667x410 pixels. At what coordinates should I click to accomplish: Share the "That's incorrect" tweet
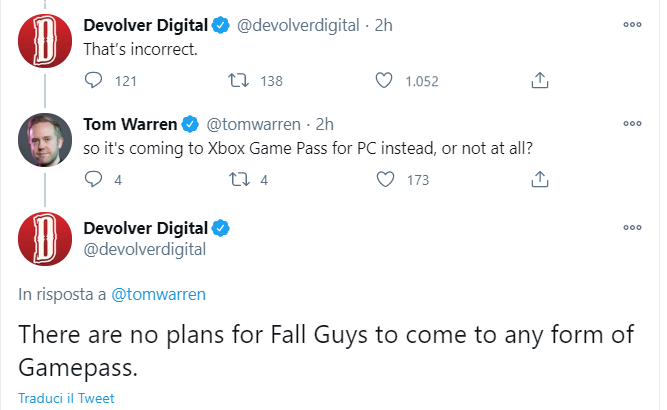[x=539, y=80]
